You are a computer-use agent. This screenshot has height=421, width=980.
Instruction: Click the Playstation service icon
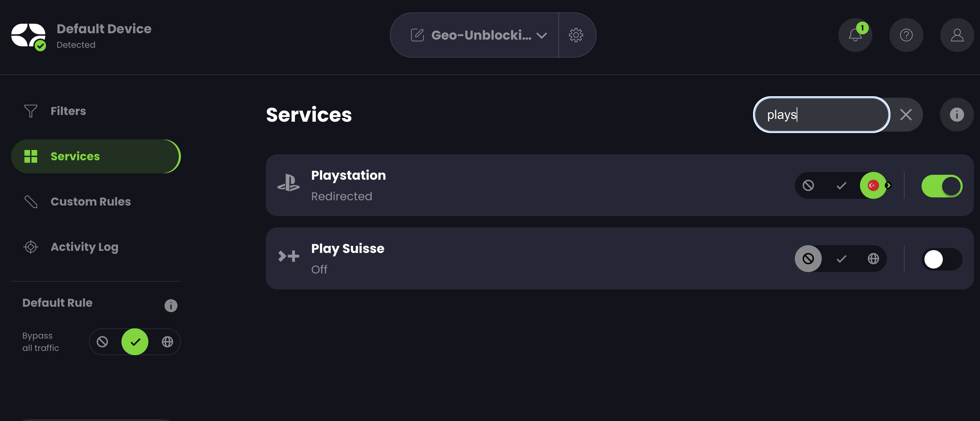288,184
